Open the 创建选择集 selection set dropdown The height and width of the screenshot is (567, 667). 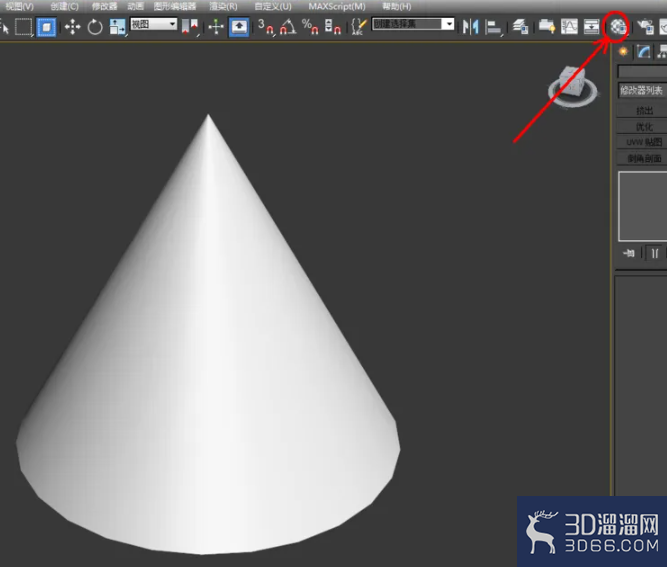tap(413, 24)
